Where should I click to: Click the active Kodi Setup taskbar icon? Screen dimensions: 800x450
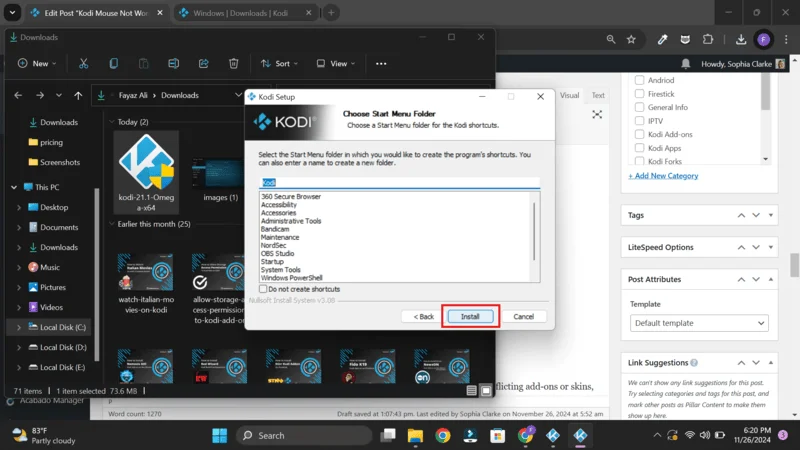(580, 436)
